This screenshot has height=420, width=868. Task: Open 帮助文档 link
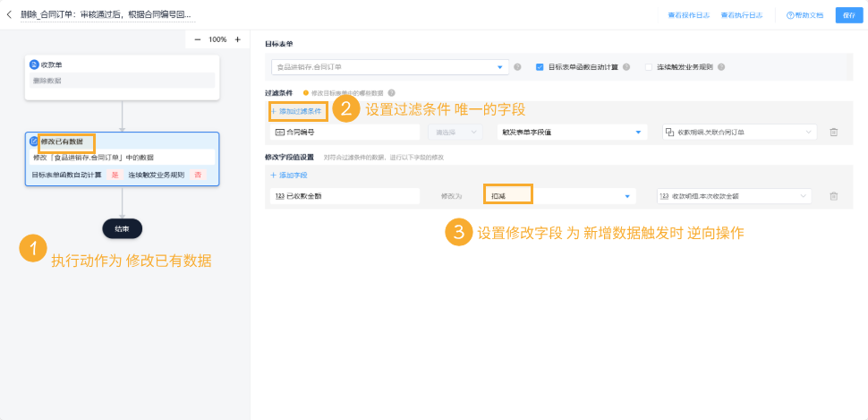click(x=805, y=15)
